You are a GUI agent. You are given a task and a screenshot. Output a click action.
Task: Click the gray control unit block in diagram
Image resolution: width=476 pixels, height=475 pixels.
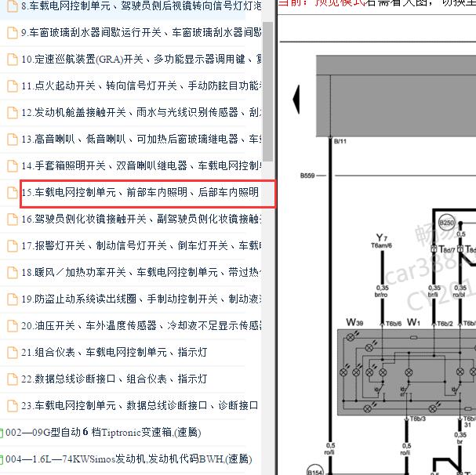pyautogui.click(x=396, y=96)
